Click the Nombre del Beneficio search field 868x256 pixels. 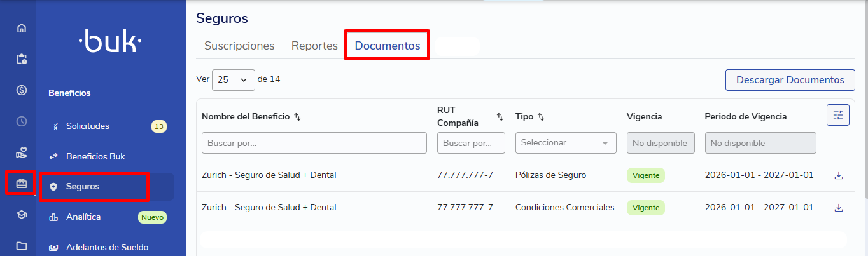tap(314, 143)
